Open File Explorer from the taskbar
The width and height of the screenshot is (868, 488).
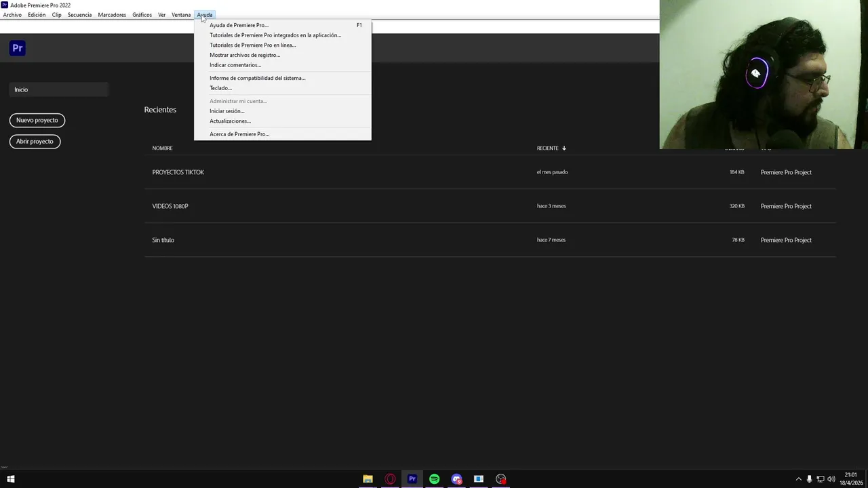click(x=368, y=479)
